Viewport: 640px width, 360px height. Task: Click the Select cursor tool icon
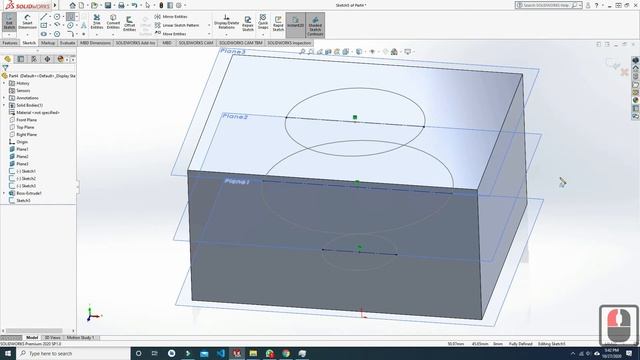coord(147,5)
